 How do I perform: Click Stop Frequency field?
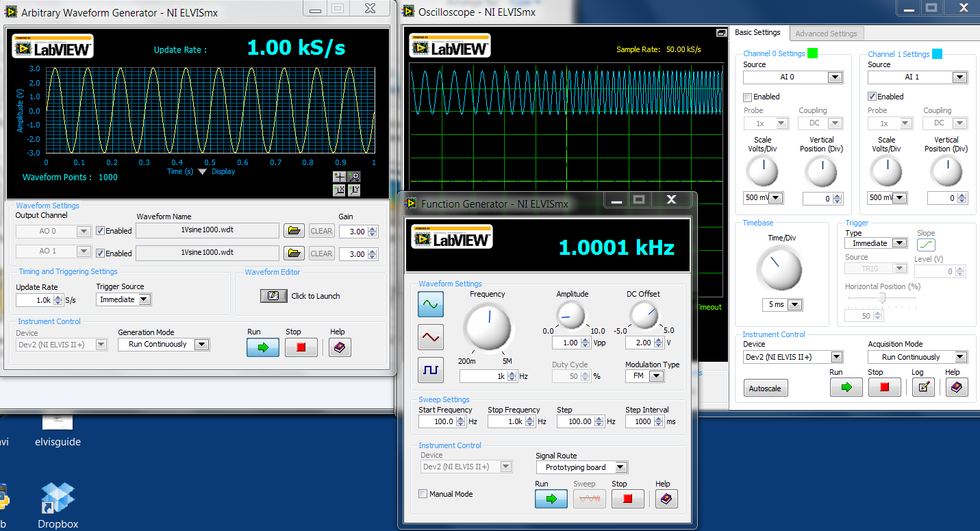pyautogui.click(x=507, y=421)
